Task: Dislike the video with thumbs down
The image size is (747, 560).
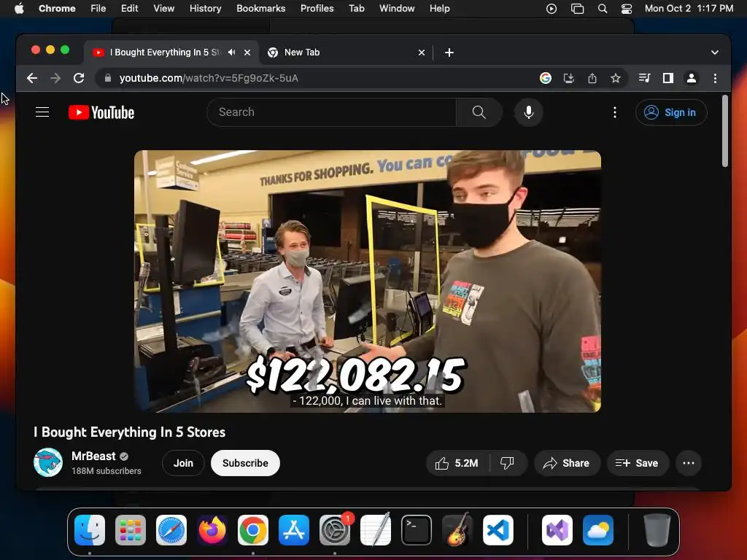Action: click(508, 463)
